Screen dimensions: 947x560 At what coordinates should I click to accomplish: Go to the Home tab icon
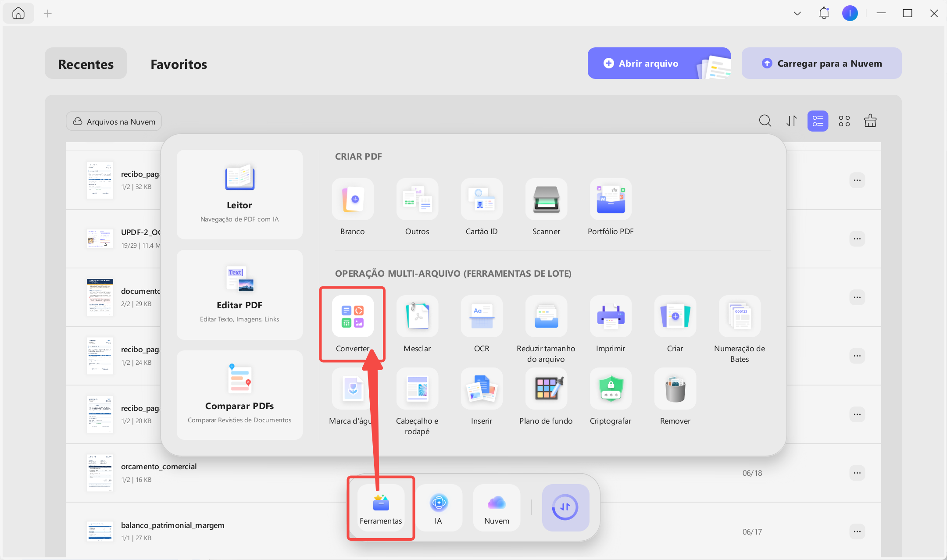coord(18,13)
